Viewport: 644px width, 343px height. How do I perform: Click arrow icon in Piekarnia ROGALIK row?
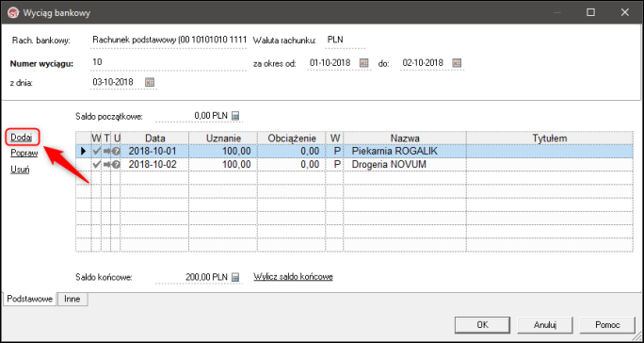[x=106, y=152]
